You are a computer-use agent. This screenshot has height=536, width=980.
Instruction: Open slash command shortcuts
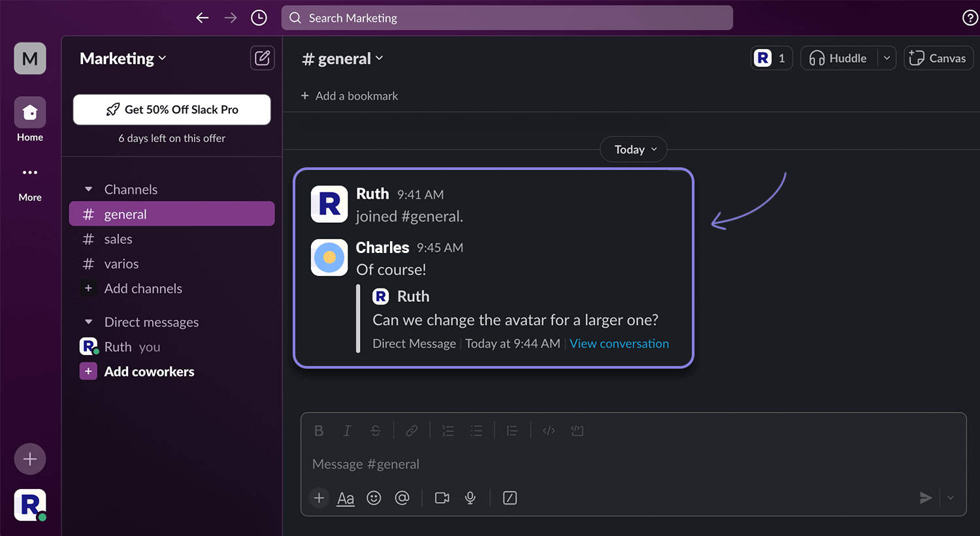510,498
